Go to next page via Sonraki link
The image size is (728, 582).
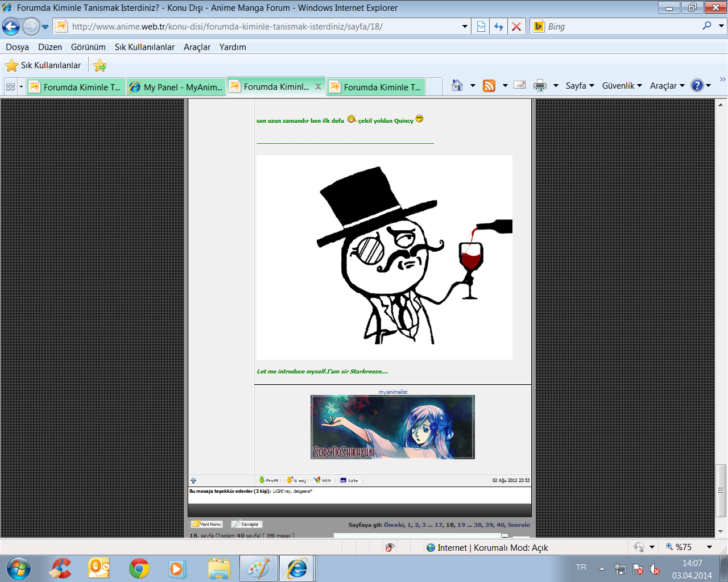[x=519, y=525]
